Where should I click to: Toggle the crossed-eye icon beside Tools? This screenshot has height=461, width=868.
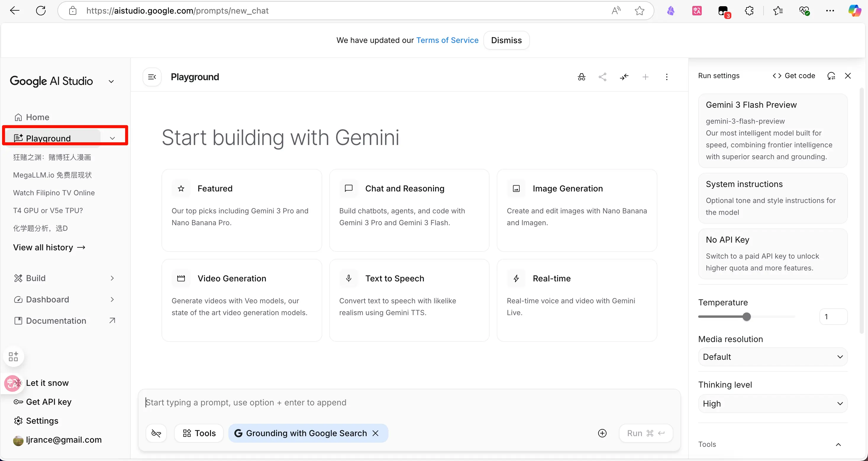click(x=156, y=433)
